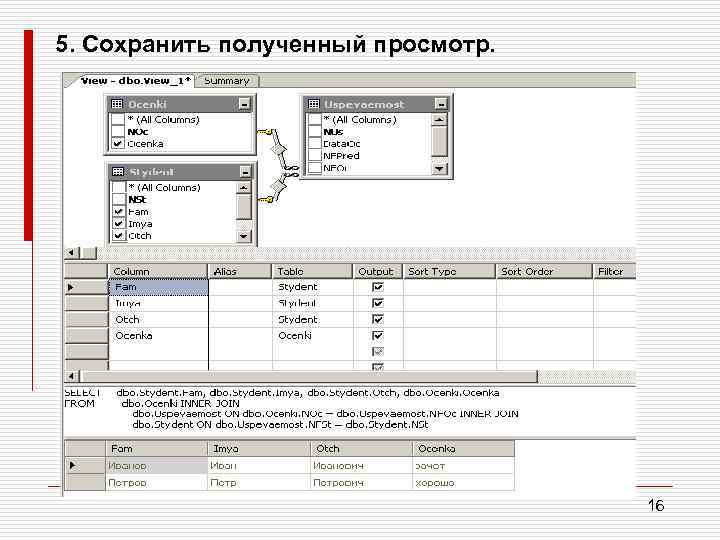Collapse the Uspevaemost table box
The image size is (720, 540).
pyautogui.click(x=441, y=105)
